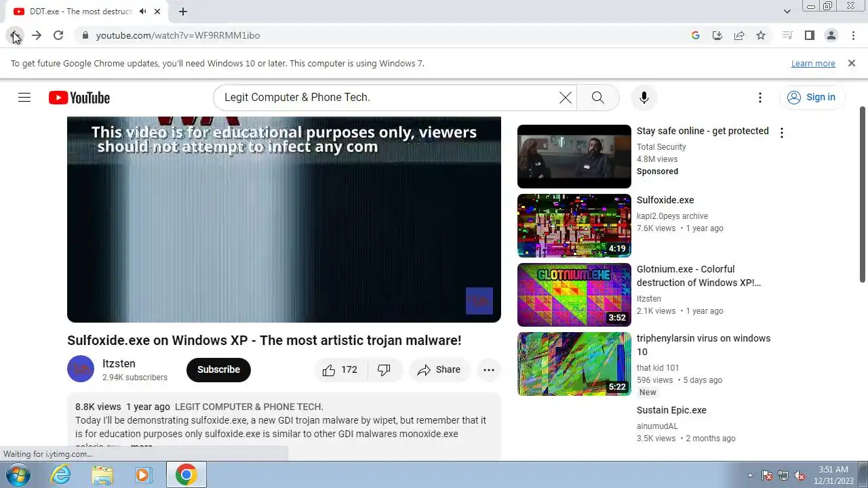The height and width of the screenshot is (488, 868).
Task: Share the Sulfoxide.exe video
Action: click(439, 369)
